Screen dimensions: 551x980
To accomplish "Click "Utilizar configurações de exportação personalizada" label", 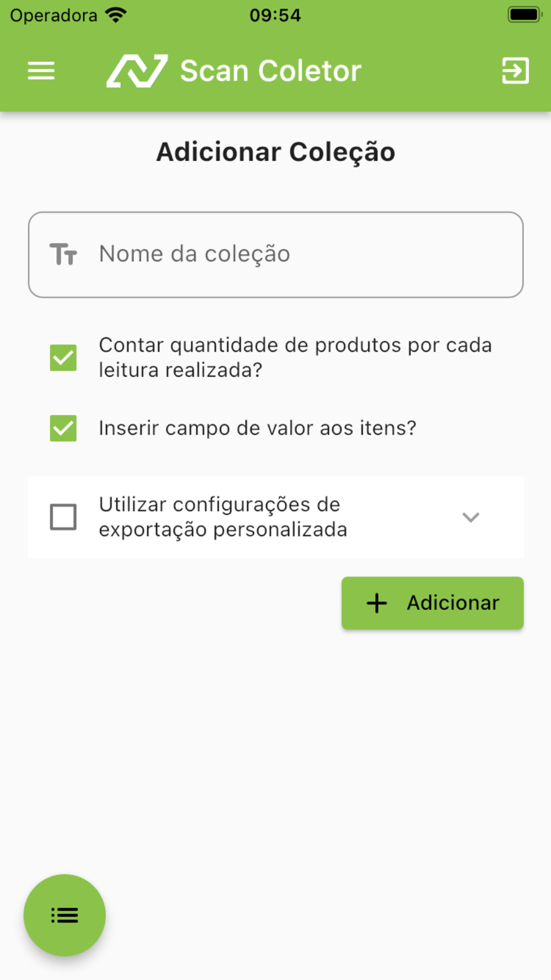I will pyautogui.click(x=223, y=517).
